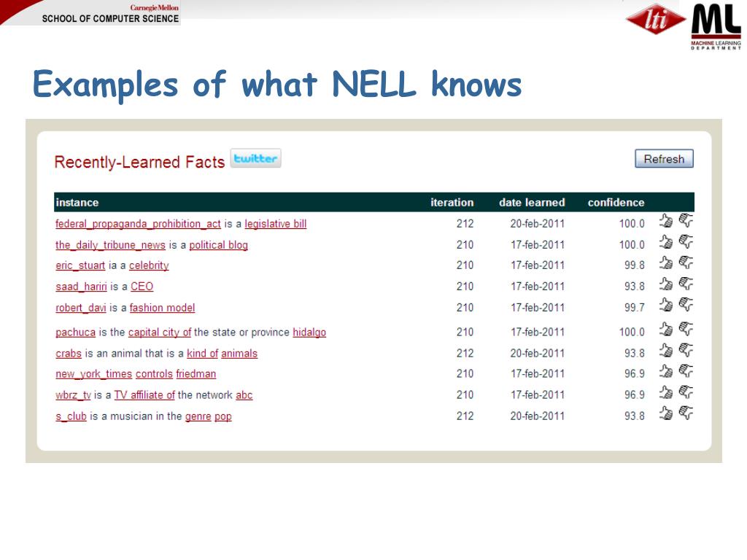The width and height of the screenshot is (747, 560).
Task: Click the ML Machine Learning Department logo
Action: pos(716,27)
